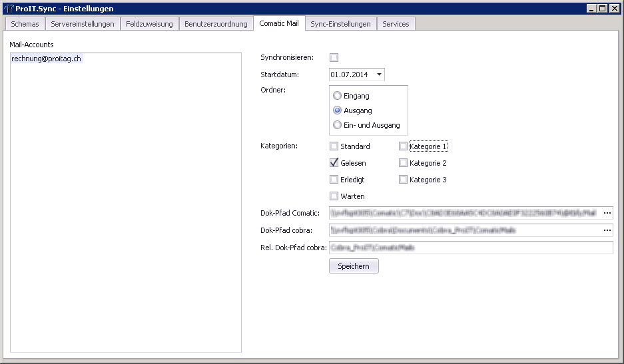Uncheck the Gelesen category checkbox
The width and height of the screenshot is (624, 364).
coord(334,163)
